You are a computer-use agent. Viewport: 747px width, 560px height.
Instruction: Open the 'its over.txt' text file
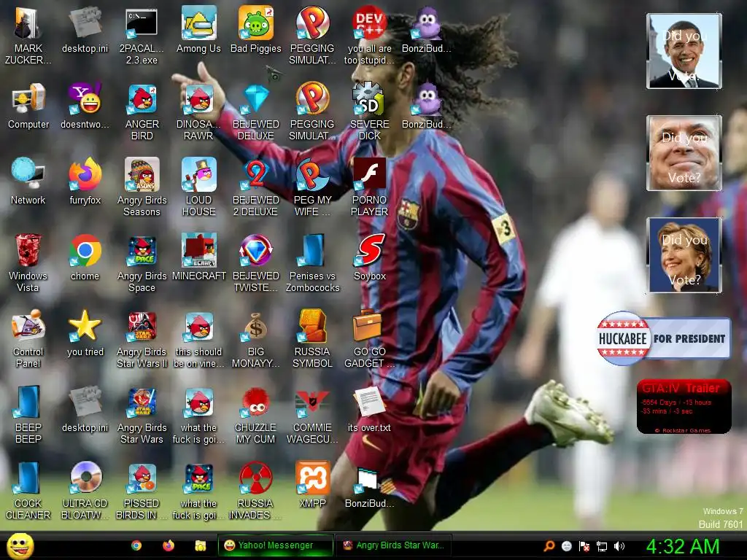click(369, 408)
